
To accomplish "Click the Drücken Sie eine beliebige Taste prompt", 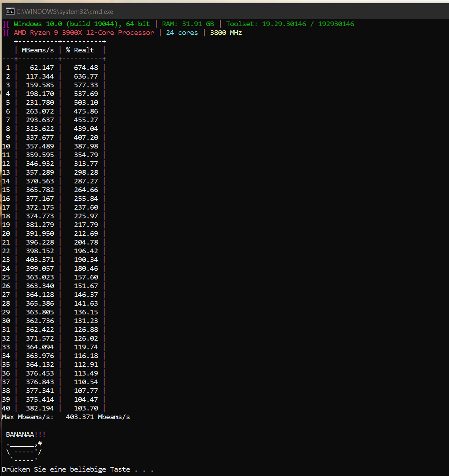I will (x=78, y=469).
